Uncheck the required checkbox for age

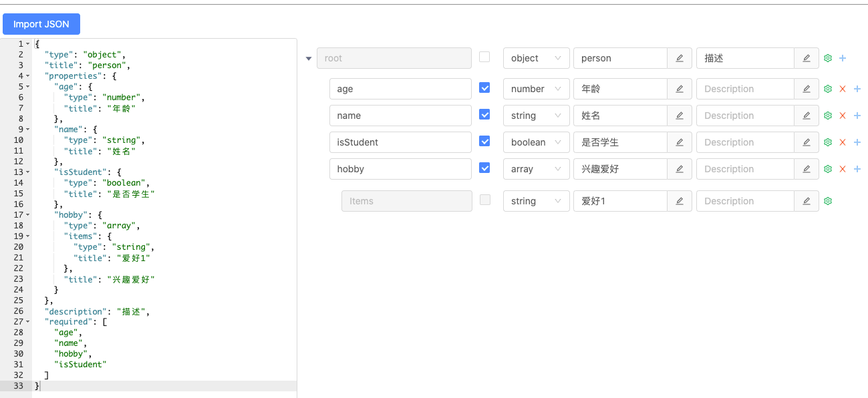(484, 87)
